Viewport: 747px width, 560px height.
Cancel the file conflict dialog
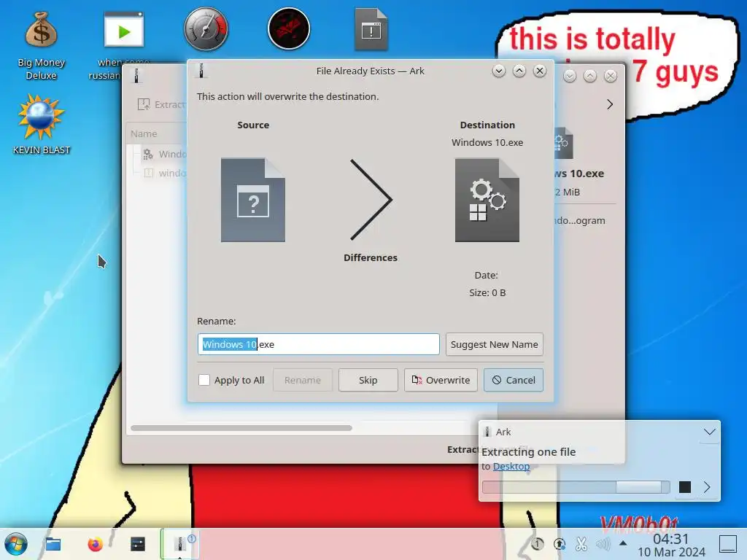(x=514, y=380)
